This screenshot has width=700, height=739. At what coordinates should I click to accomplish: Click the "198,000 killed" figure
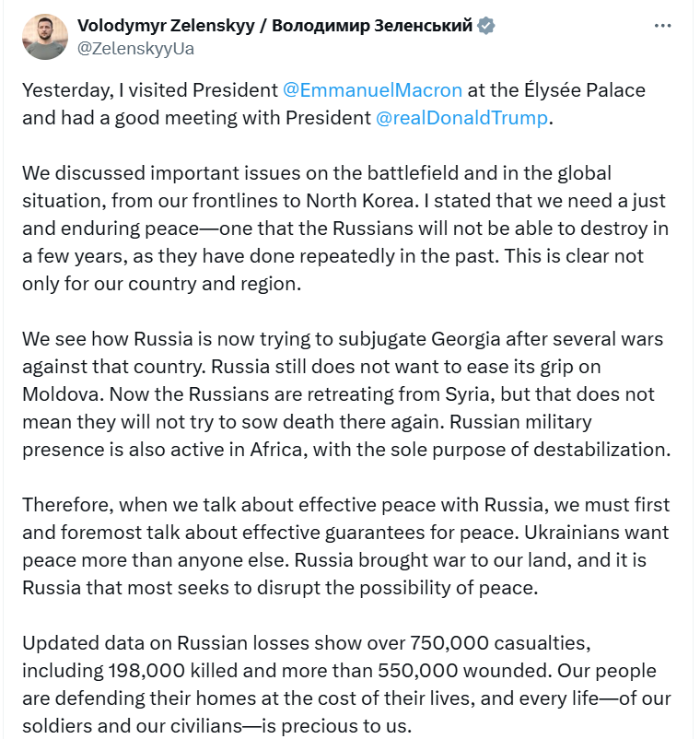[x=174, y=671]
